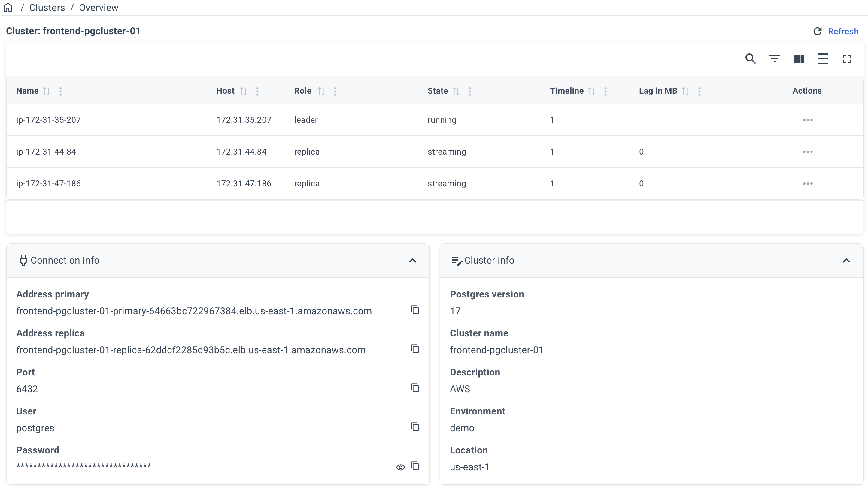The image size is (868, 494).
Task: Click Cluster: frontend-pgcluster-01 page title
Action: 73,31
